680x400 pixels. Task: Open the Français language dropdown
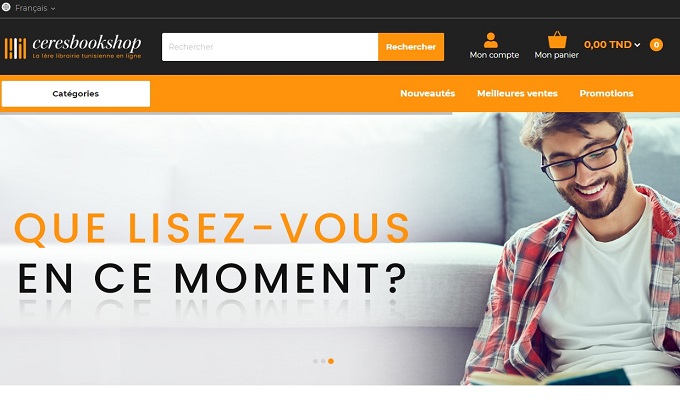click(35, 8)
